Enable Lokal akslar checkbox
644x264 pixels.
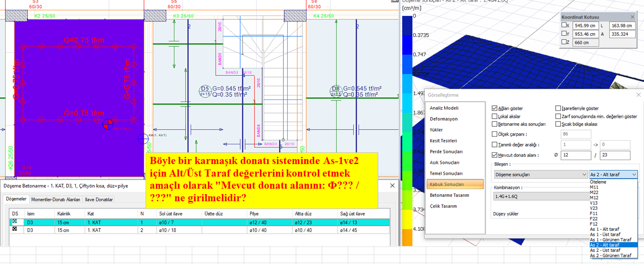(x=495, y=116)
